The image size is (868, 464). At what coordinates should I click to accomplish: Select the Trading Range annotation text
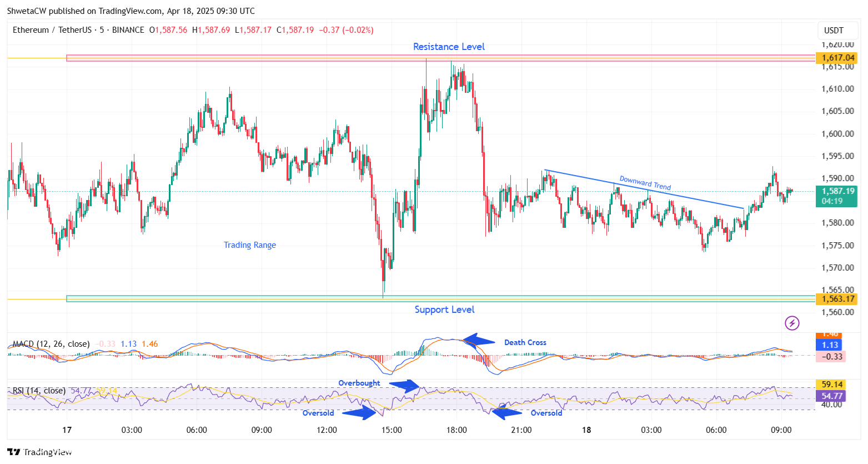(250, 245)
